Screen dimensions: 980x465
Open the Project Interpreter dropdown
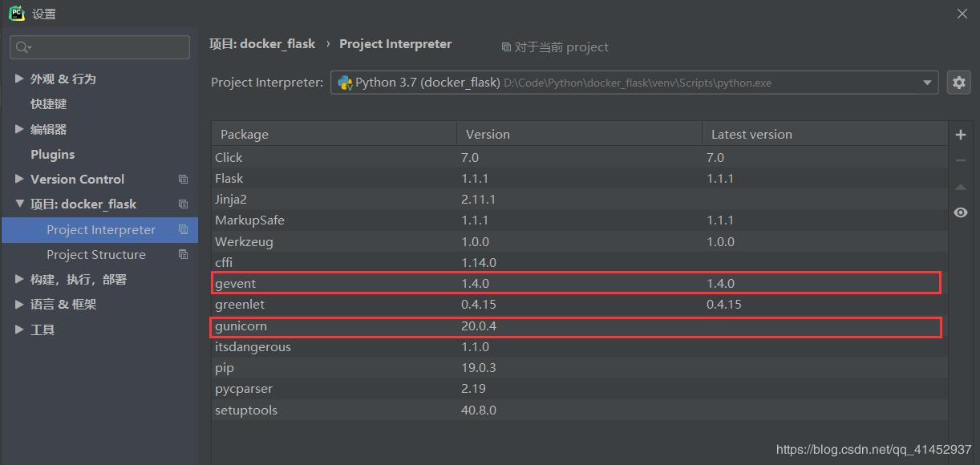pos(928,82)
